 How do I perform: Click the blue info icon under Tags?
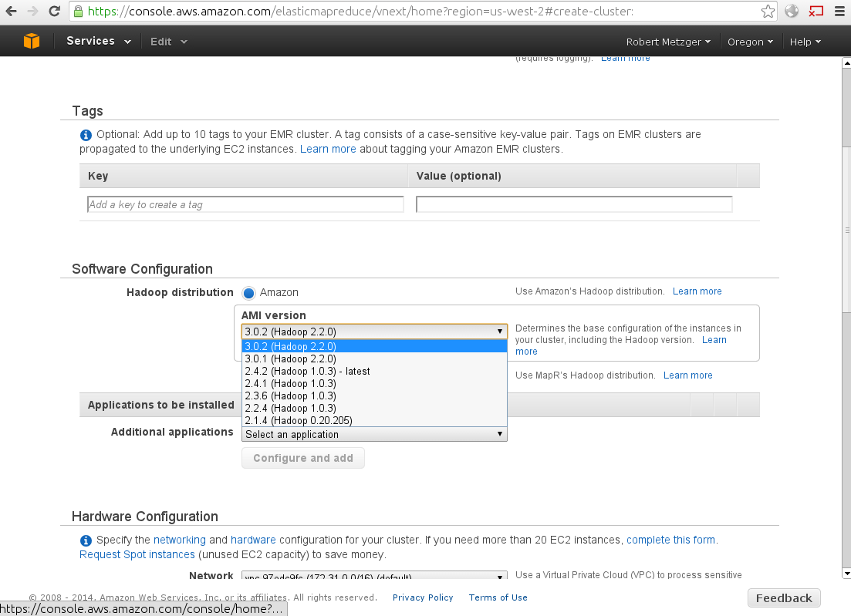[86, 135]
